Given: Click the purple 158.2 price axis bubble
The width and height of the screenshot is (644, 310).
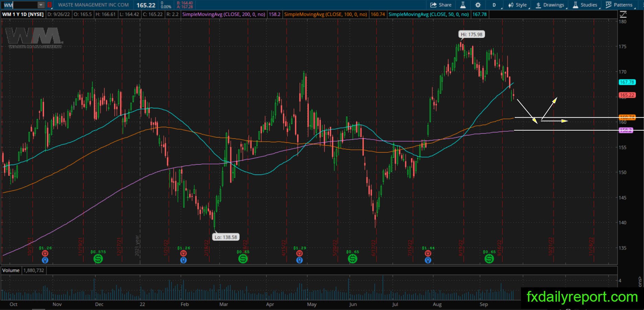Looking at the screenshot, I should pyautogui.click(x=625, y=130).
